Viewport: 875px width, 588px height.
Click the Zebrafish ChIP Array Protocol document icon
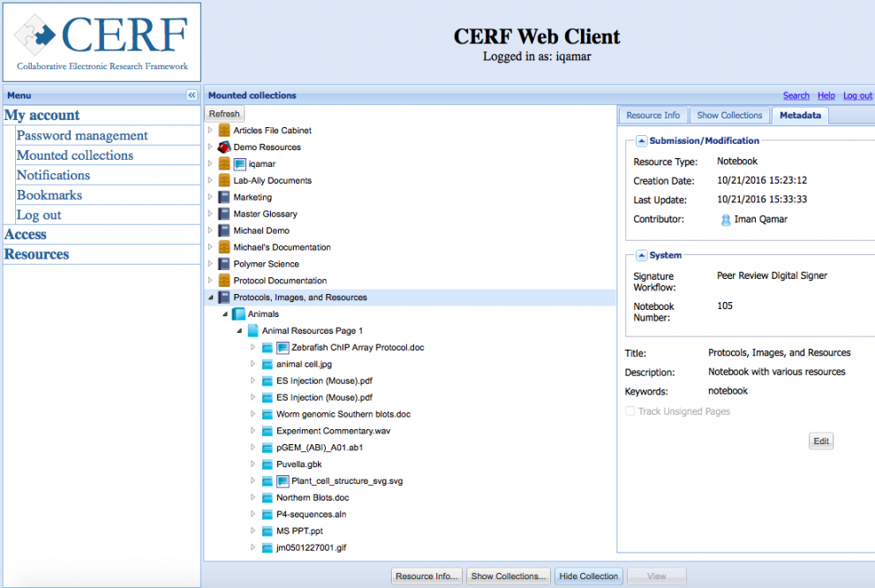click(x=268, y=347)
